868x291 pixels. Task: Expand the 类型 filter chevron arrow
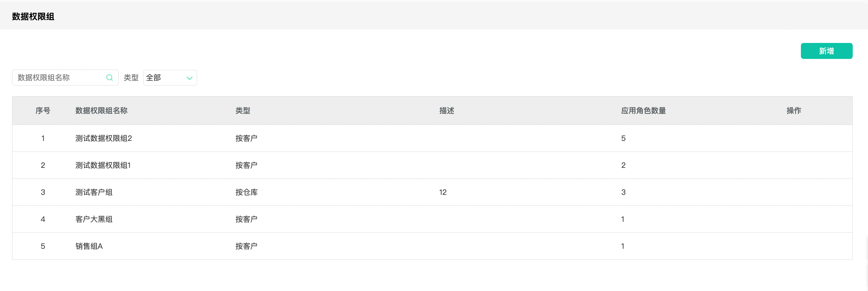(x=189, y=78)
